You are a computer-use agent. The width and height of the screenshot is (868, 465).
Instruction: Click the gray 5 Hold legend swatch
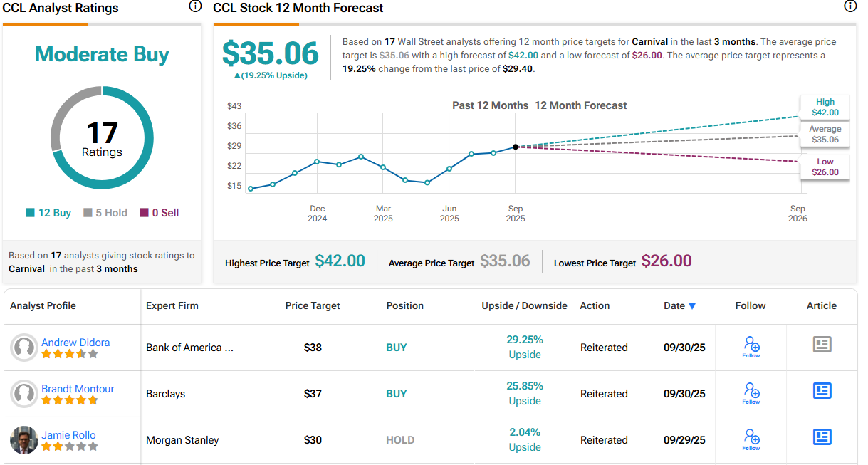click(x=88, y=213)
